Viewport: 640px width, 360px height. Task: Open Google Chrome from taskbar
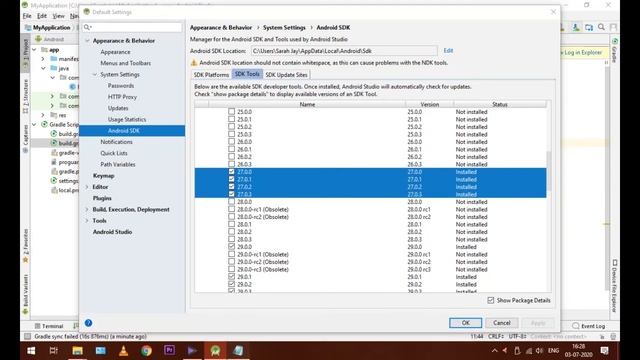(x=146, y=351)
